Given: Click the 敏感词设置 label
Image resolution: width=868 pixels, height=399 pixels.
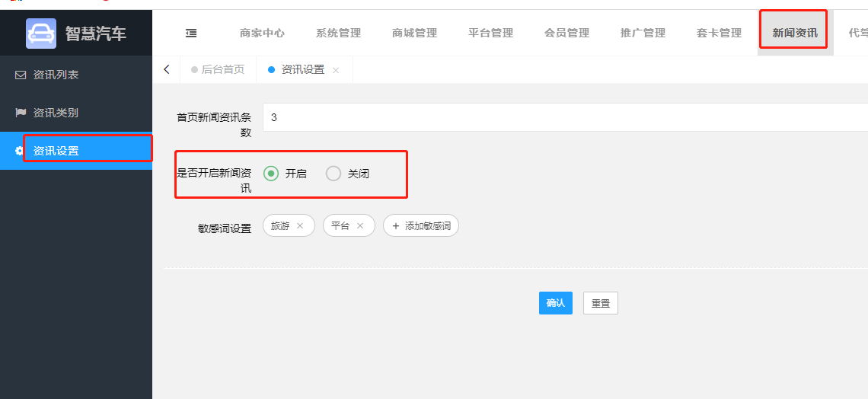Looking at the screenshot, I should 225,228.
